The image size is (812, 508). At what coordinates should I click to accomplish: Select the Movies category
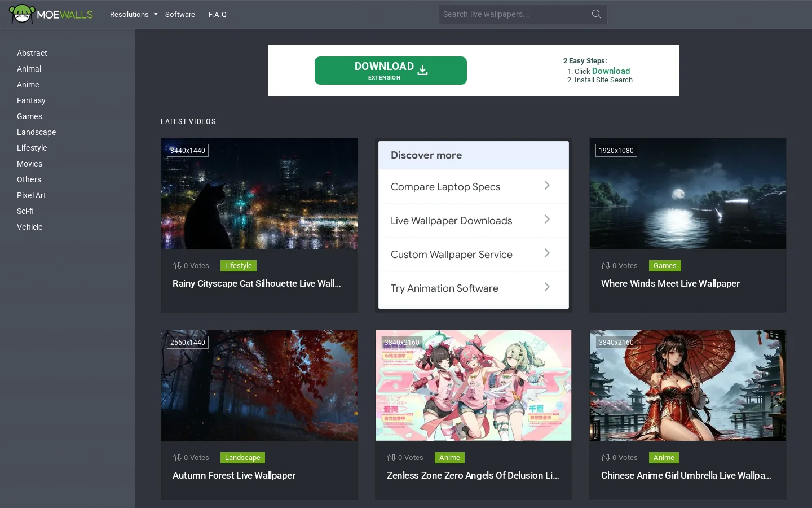click(30, 164)
